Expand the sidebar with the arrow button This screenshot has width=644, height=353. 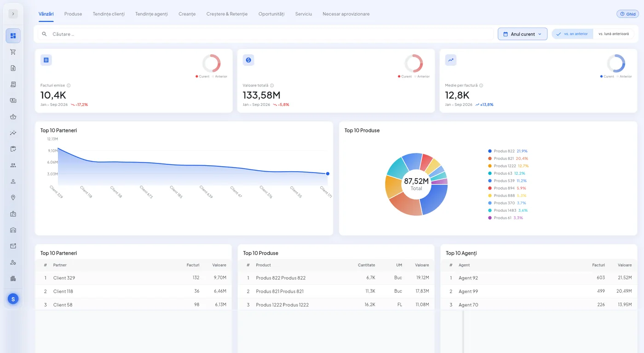click(13, 14)
